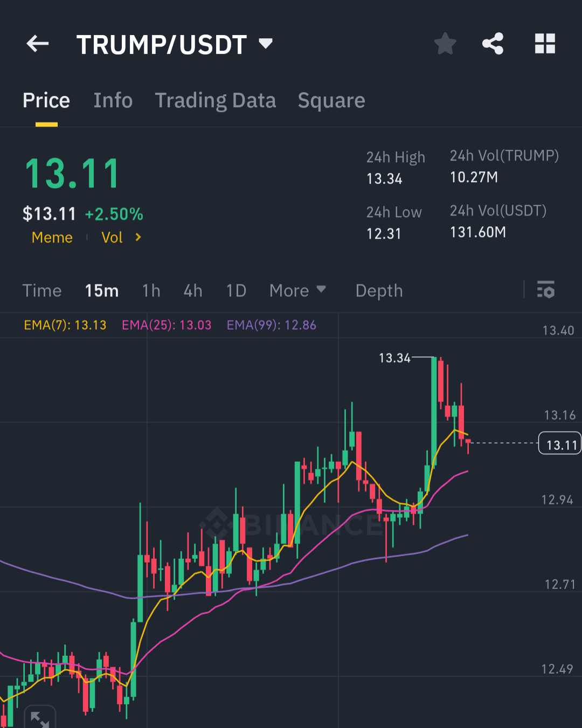
Task: Open the Square tab
Action: pos(331,100)
